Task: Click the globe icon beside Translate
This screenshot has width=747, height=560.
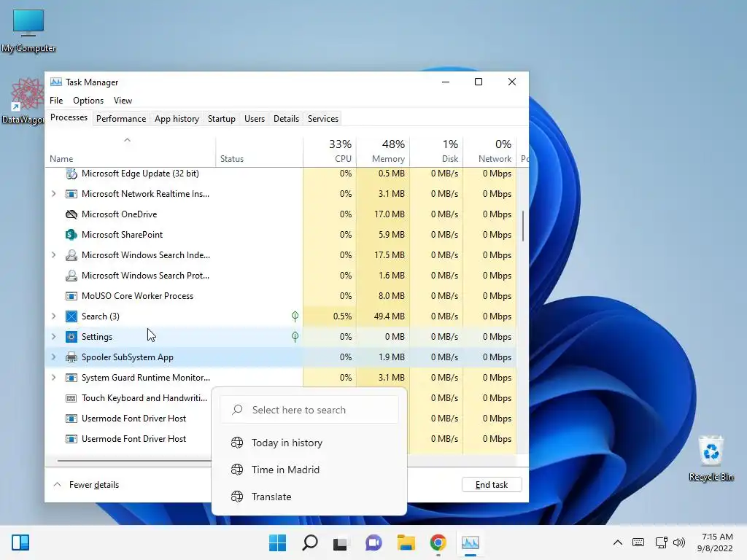Action: [x=237, y=497]
